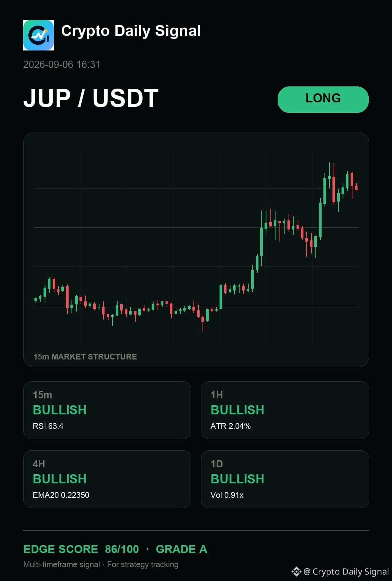The image size is (392, 581).
Task: Click the @ Crypto Daily Signal watermark
Action: (346, 572)
